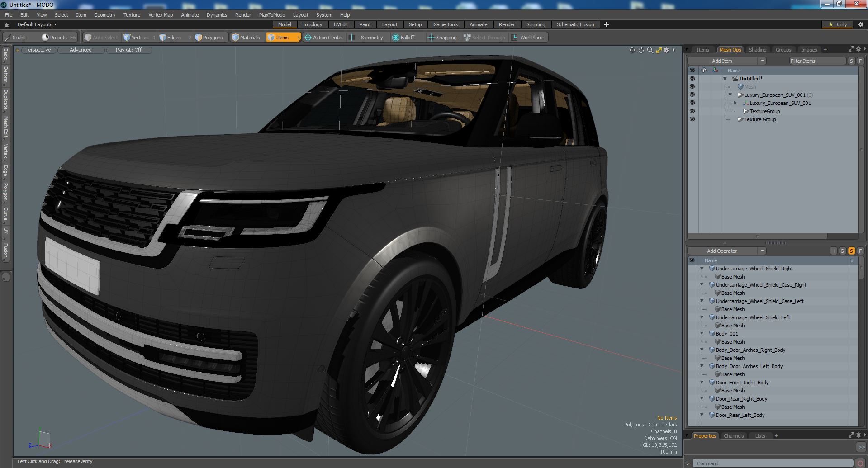Toggle the G button in operator list
The width and height of the screenshot is (868, 468).
click(x=842, y=251)
